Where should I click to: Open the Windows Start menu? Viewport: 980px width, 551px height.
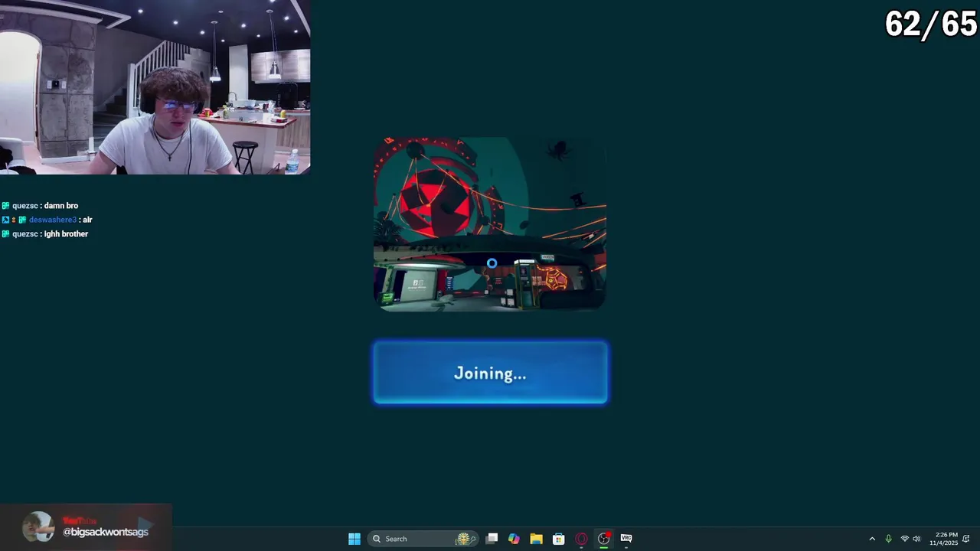[354, 539]
